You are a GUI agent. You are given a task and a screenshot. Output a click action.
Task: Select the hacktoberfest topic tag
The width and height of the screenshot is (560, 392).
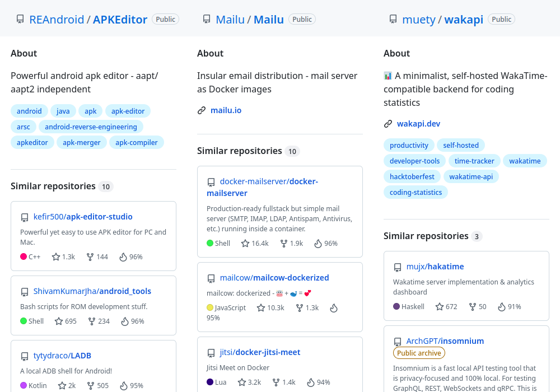(412, 176)
